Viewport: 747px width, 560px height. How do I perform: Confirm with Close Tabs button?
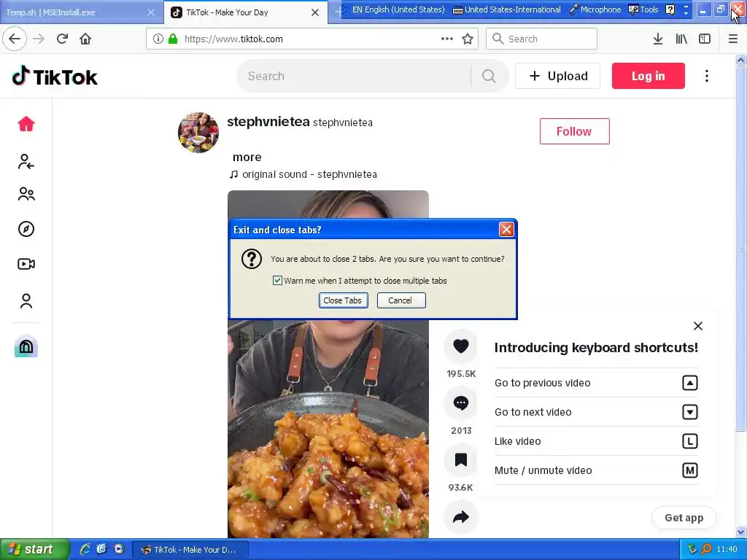343,300
